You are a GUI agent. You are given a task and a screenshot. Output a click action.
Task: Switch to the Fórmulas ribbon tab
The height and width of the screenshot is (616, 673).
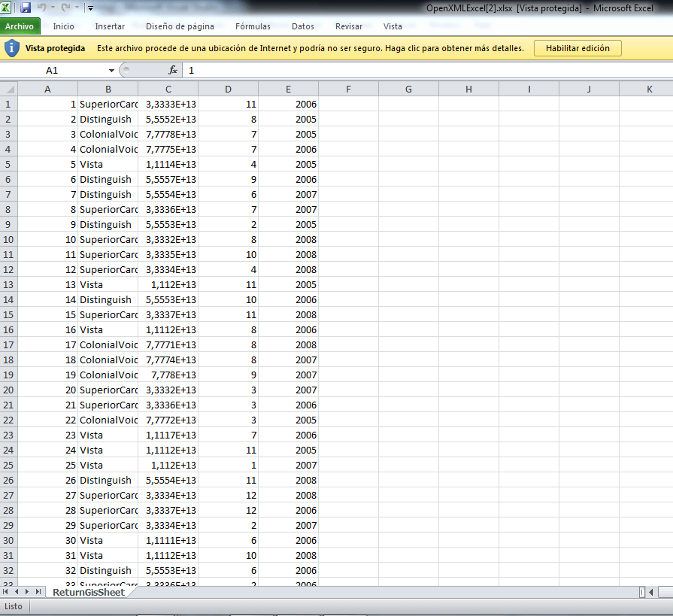pos(253,26)
